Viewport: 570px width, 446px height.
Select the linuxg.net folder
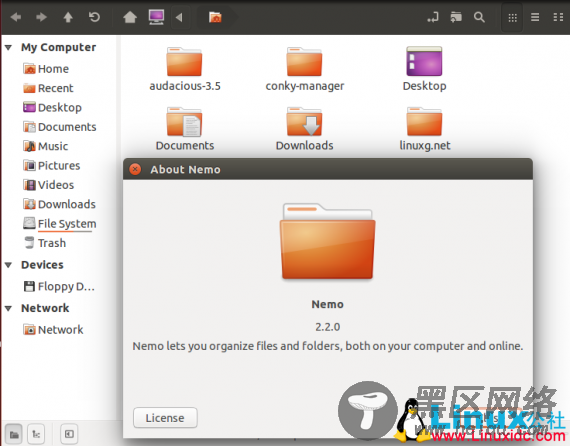(425, 129)
